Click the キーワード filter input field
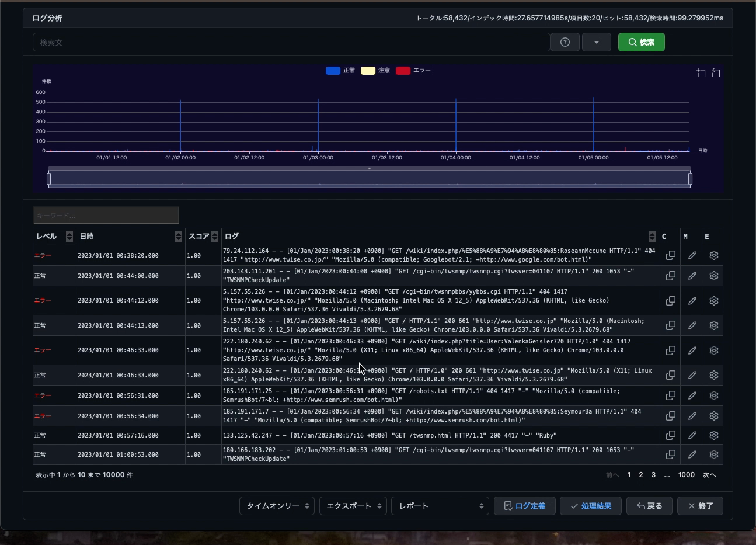Image resolution: width=756 pixels, height=545 pixels. tap(106, 216)
